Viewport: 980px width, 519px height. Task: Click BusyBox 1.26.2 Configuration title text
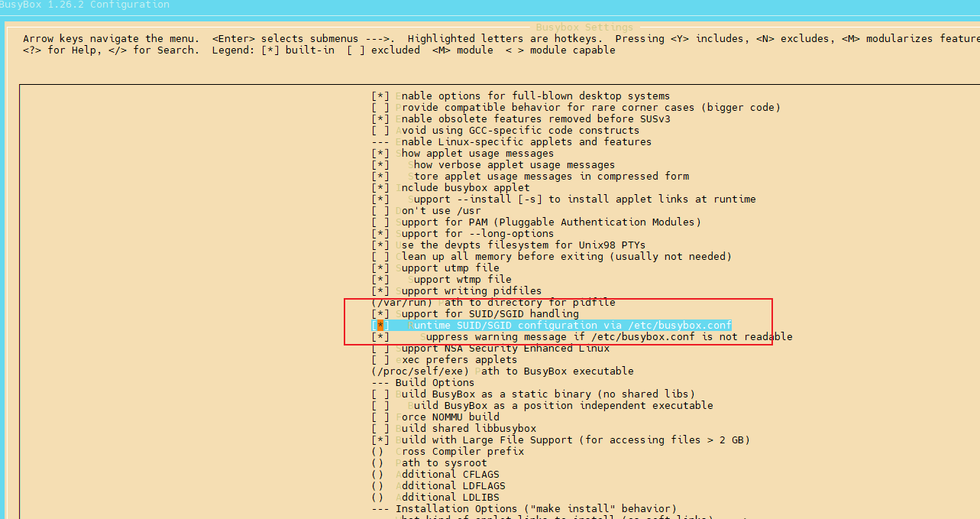point(85,5)
